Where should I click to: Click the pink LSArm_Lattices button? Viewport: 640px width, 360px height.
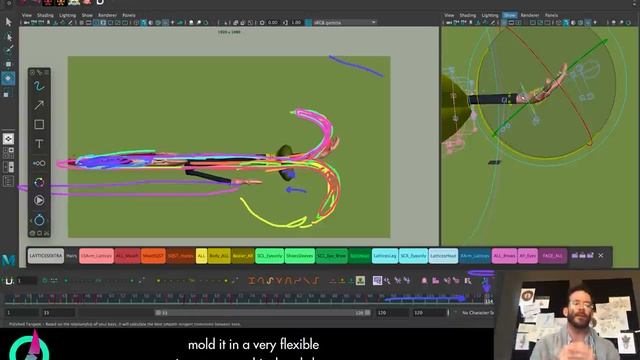click(96, 256)
